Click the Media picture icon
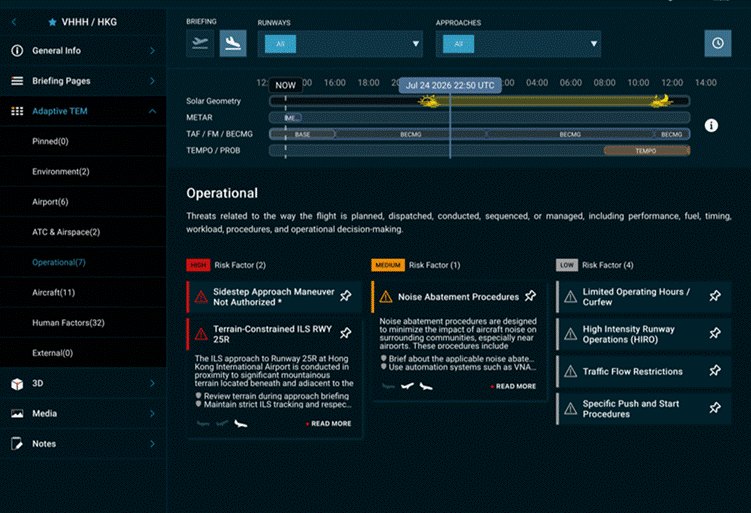The image size is (751, 513). tap(17, 413)
